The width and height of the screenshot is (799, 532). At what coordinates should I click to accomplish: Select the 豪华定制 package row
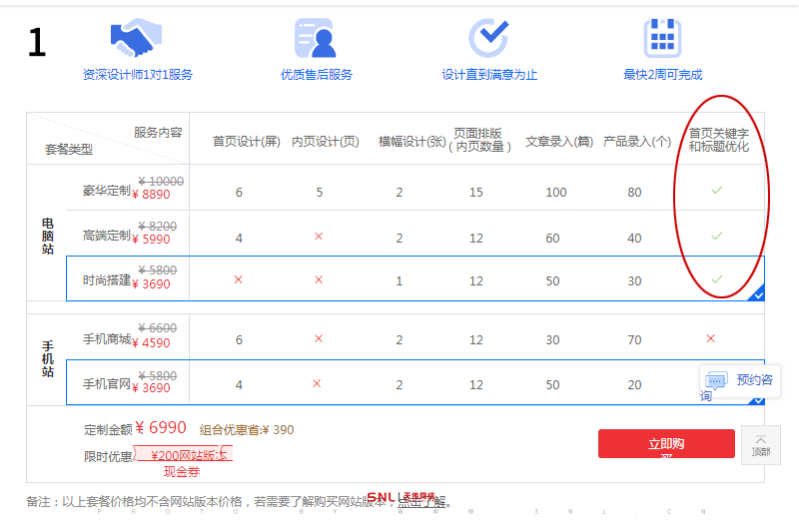tap(108, 191)
